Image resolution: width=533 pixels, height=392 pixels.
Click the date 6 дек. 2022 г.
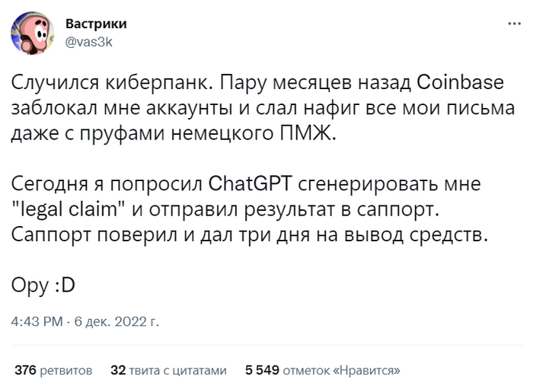(x=116, y=321)
